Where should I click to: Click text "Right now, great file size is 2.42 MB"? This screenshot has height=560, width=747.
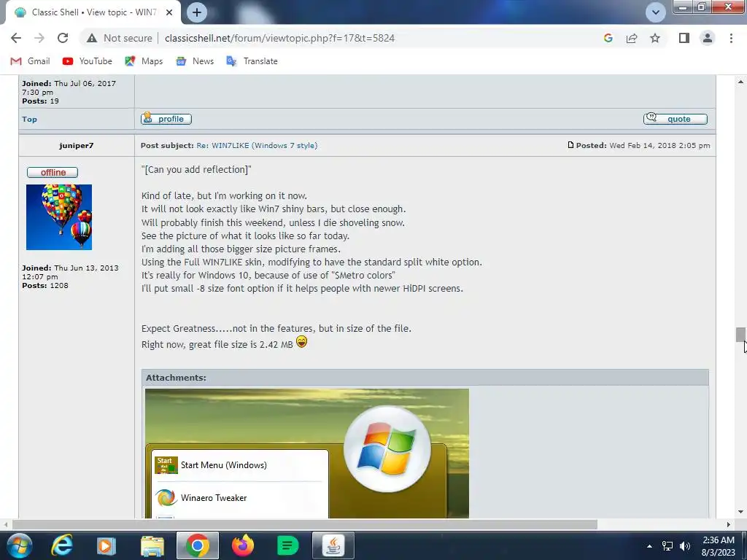[217, 344]
